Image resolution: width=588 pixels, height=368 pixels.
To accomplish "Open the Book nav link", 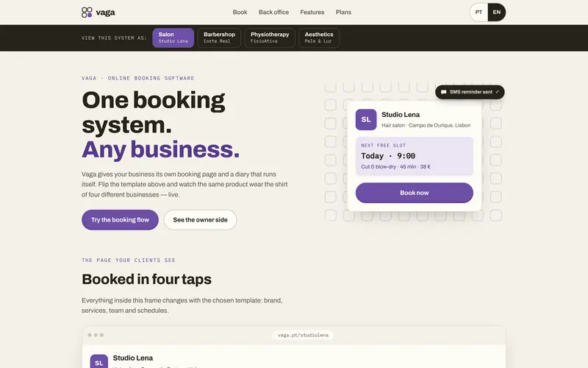I will pyautogui.click(x=240, y=13).
